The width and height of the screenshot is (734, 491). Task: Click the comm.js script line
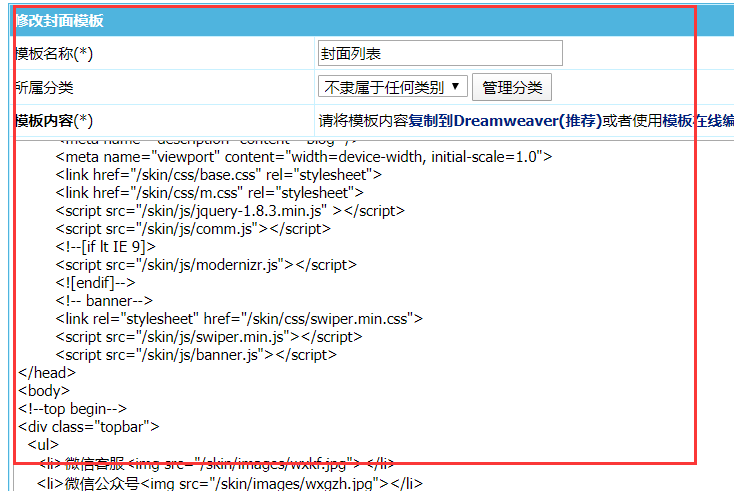tap(193, 229)
